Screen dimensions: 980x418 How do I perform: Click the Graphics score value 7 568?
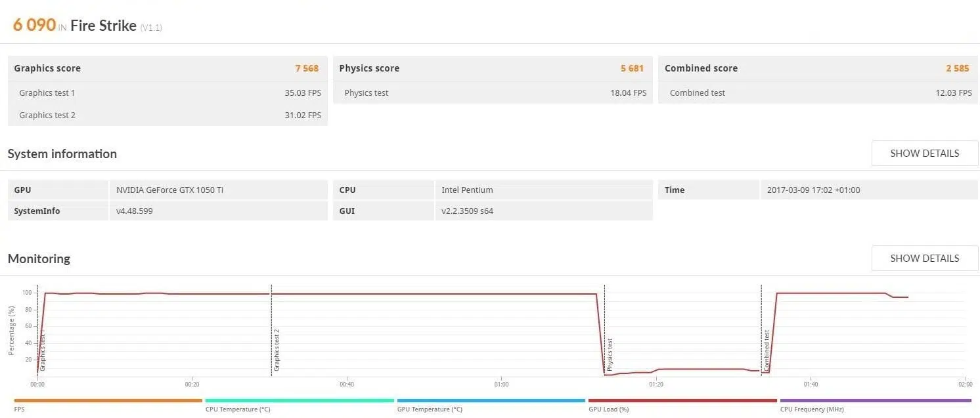(x=307, y=68)
